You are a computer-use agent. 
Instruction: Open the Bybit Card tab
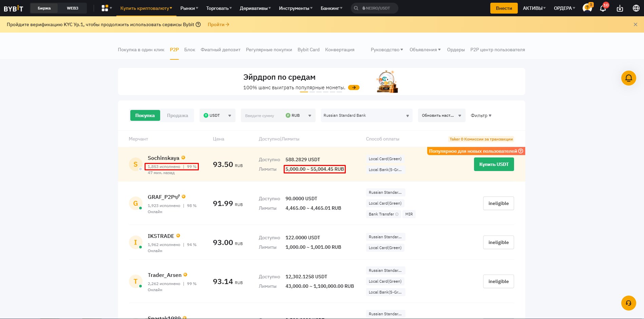[308, 50]
